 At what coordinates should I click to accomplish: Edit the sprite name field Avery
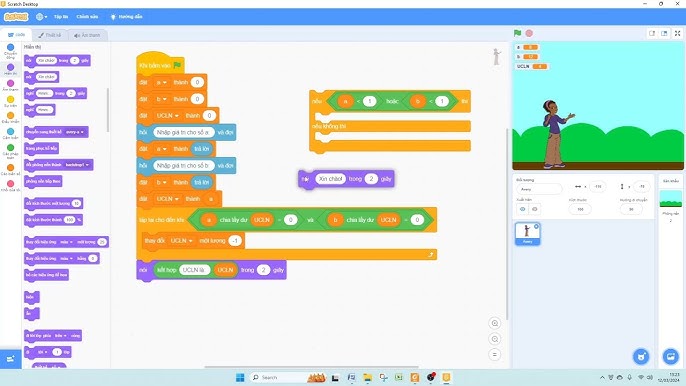click(x=539, y=189)
